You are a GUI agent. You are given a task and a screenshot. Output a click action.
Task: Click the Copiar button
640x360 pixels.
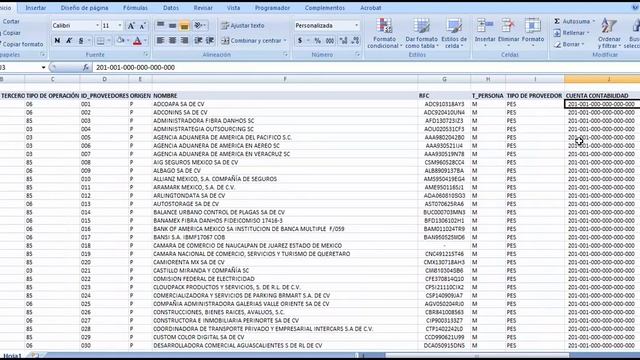tap(10, 33)
